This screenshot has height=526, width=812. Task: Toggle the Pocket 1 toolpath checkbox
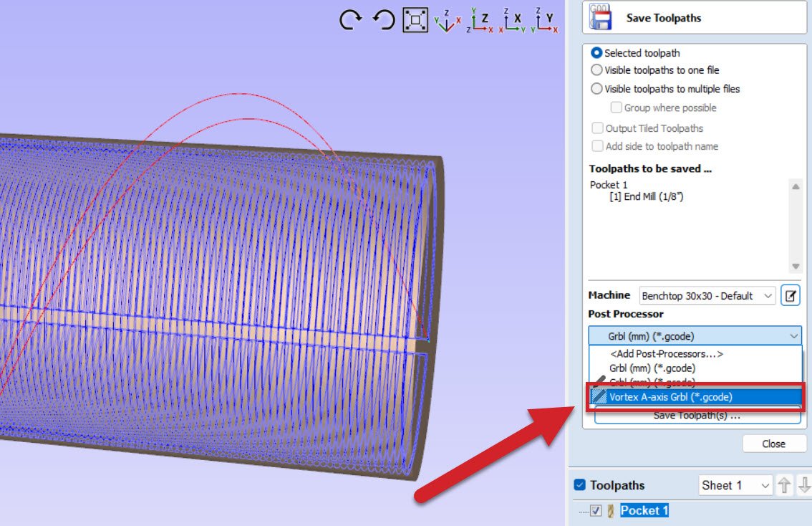(x=596, y=511)
